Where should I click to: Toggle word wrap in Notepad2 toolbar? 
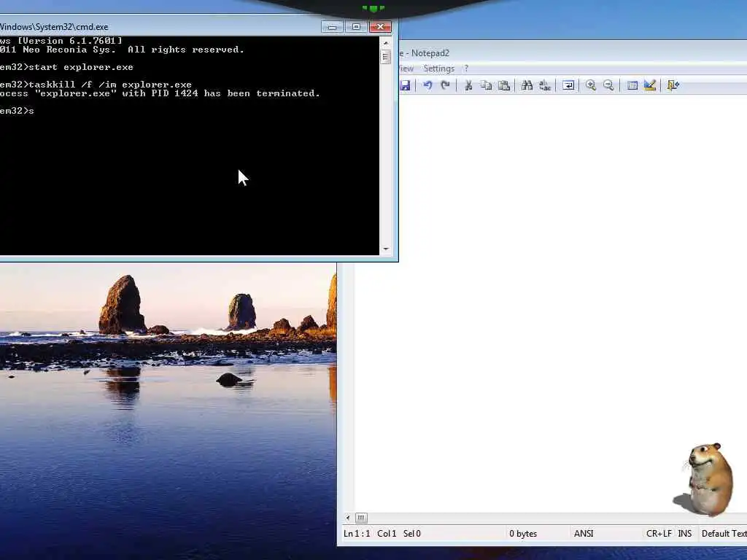pyautogui.click(x=568, y=85)
